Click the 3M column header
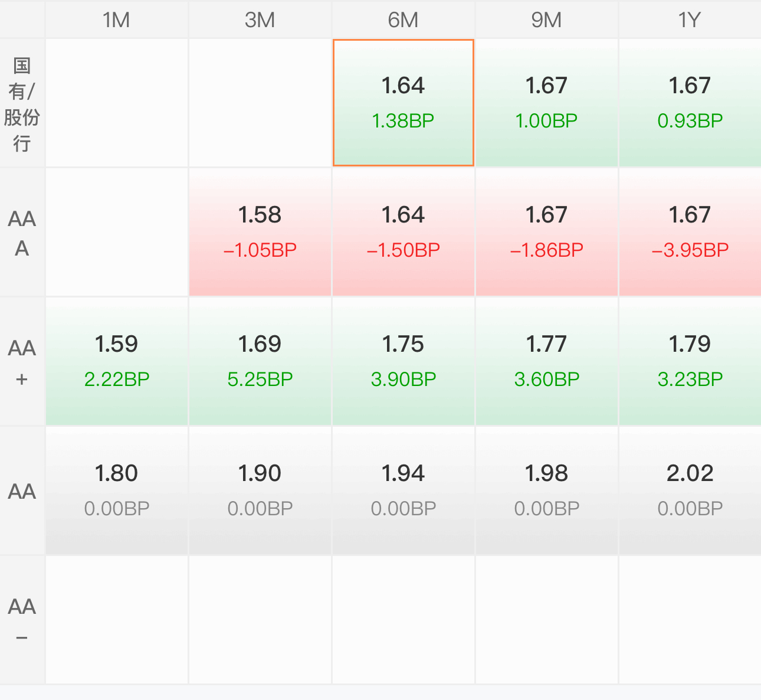 (260, 19)
